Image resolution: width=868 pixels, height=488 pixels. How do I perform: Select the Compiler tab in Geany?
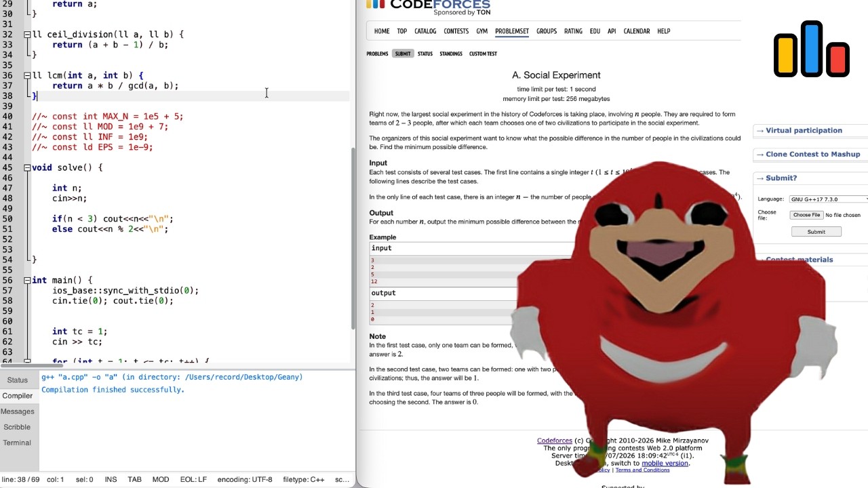tap(18, 396)
